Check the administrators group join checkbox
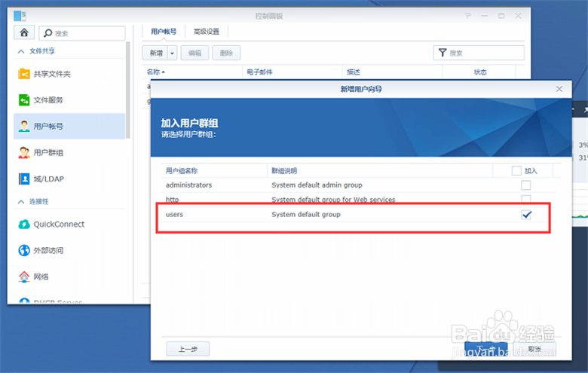The width and height of the screenshot is (588, 373). [525, 185]
